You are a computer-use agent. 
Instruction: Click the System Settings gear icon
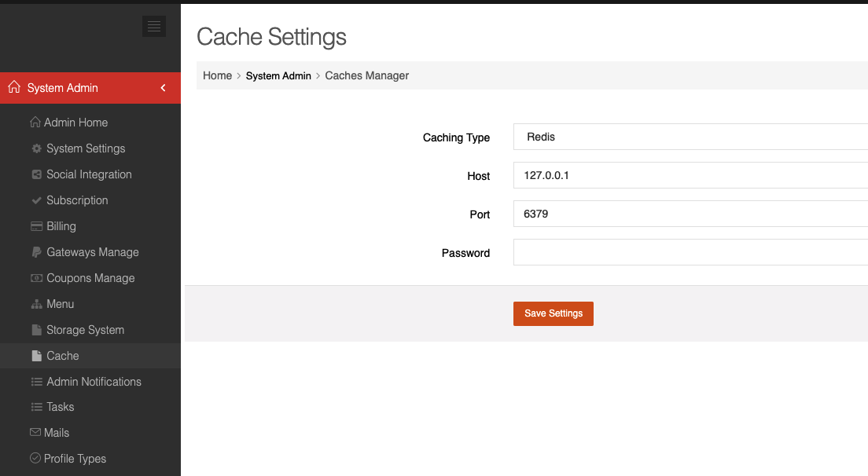(36, 148)
